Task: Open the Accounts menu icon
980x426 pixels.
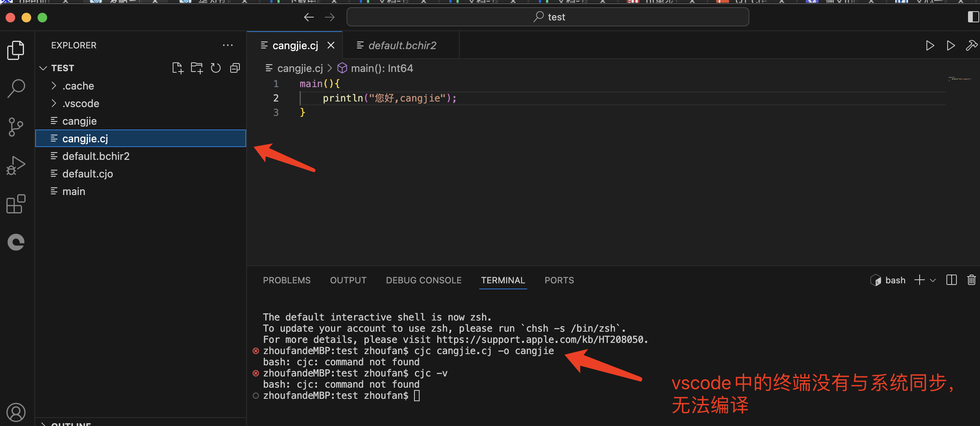Action: 16,412
